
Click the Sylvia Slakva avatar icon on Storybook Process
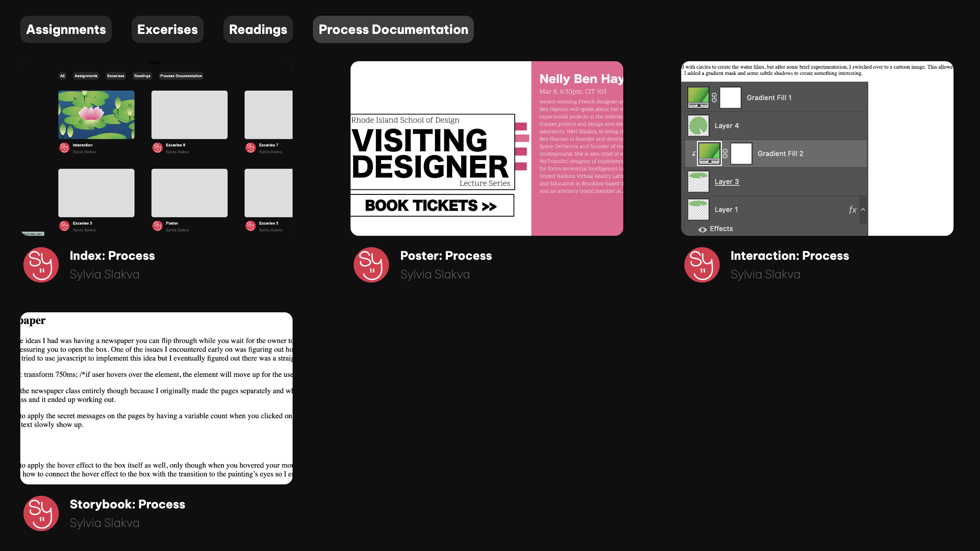[41, 513]
